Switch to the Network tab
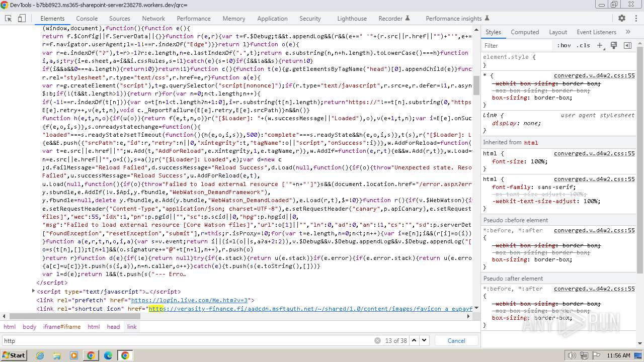This screenshot has height=362, width=644. [153, 18]
